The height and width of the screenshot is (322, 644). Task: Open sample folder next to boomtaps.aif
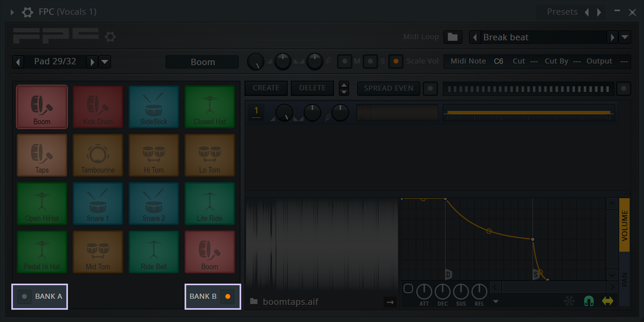pos(254,301)
